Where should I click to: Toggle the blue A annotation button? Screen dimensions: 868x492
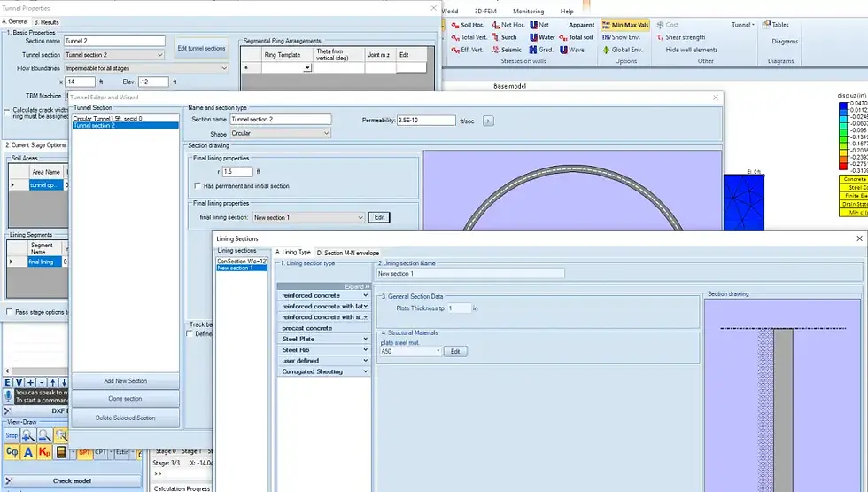28,452
